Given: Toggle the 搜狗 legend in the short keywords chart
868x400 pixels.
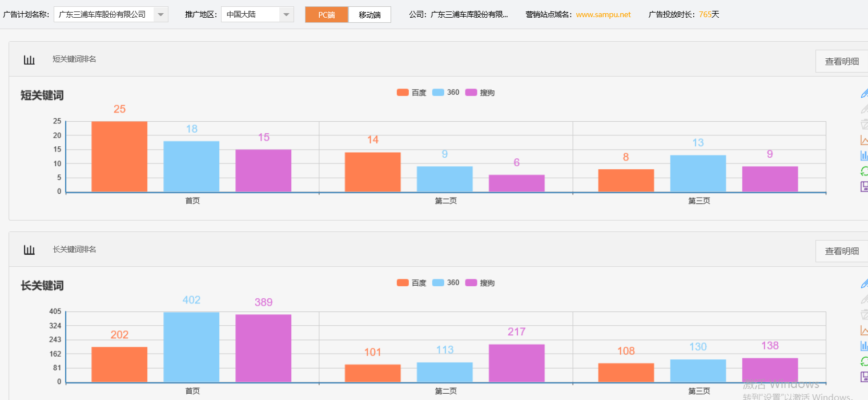Looking at the screenshot, I should click(480, 92).
